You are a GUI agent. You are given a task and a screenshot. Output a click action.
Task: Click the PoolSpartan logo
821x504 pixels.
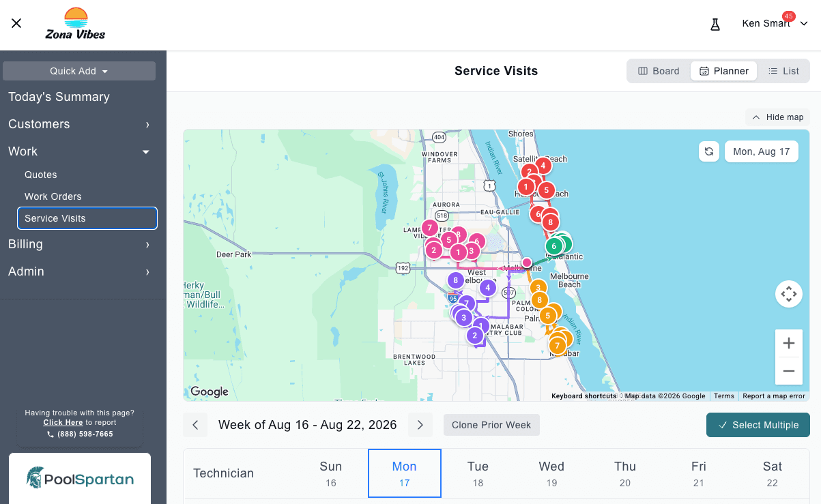(80, 478)
